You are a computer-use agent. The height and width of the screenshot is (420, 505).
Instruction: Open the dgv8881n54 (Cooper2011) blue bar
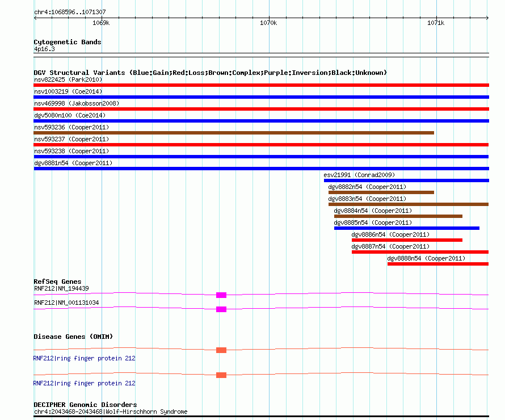click(x=261, y=169)
